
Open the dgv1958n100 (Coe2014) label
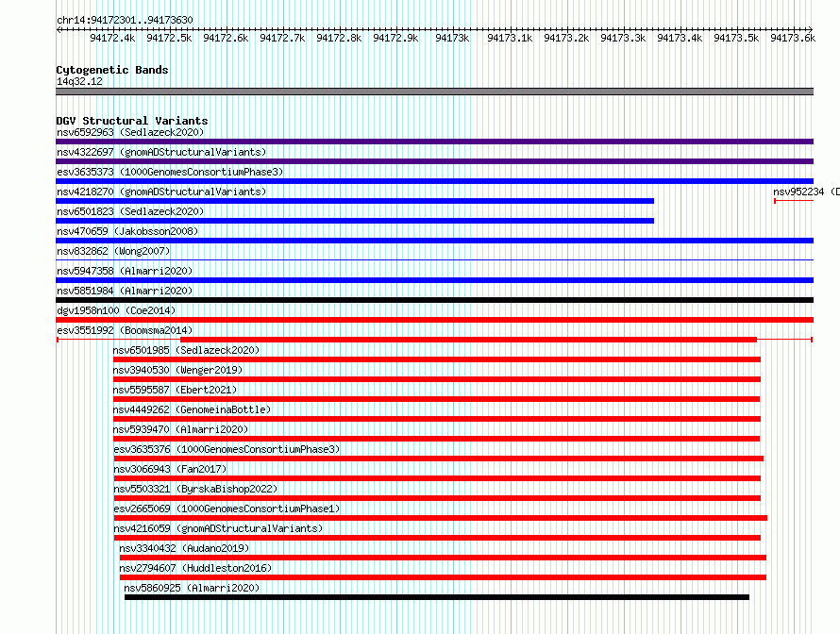(x=116, y=310)
